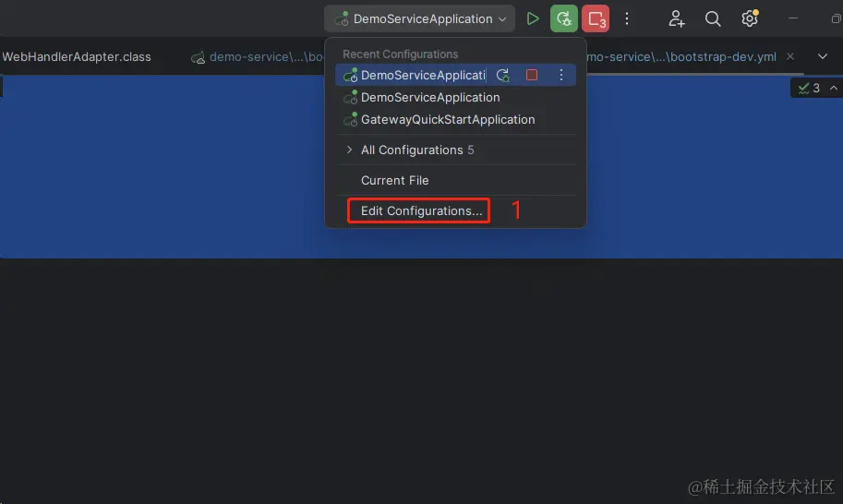Open IDE settings gear icon
This screenshot has height=504, width=843.
(x=750, y=18)
